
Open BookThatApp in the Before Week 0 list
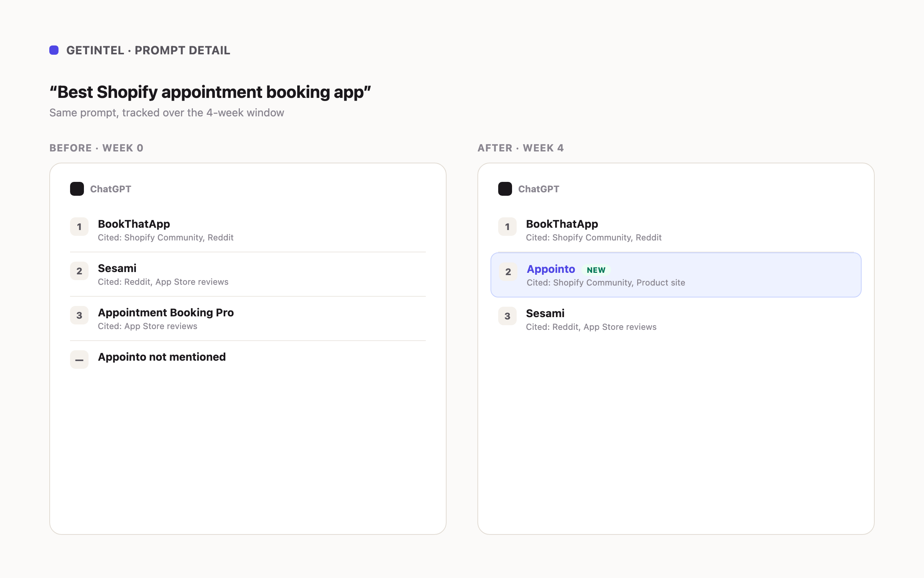134,224
